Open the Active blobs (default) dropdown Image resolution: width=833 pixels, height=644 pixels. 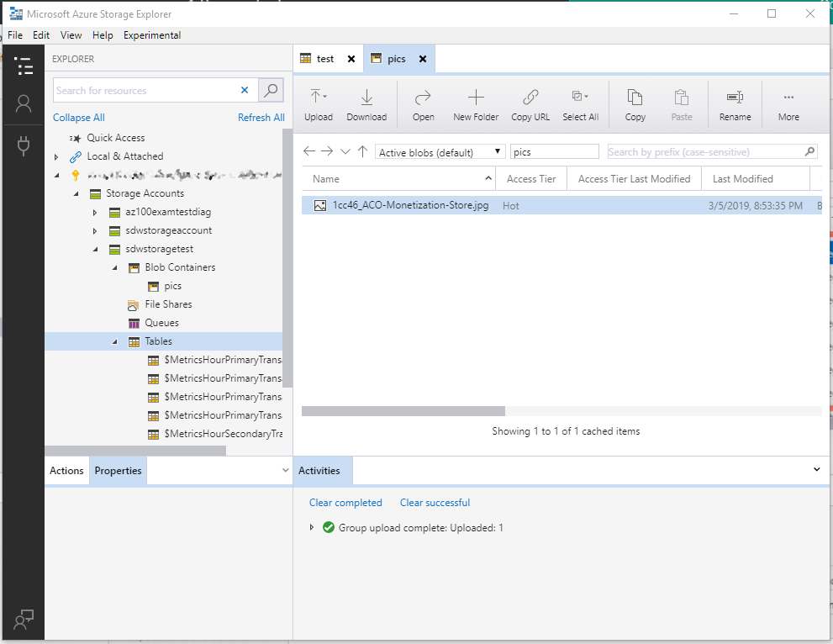click(440, 152)
